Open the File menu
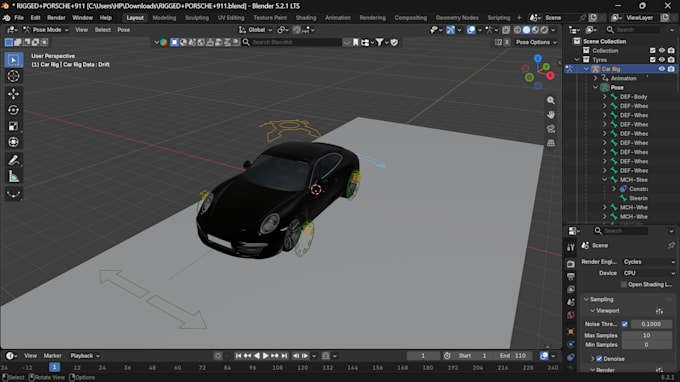 pyautogui.click(x=19, y=18)
